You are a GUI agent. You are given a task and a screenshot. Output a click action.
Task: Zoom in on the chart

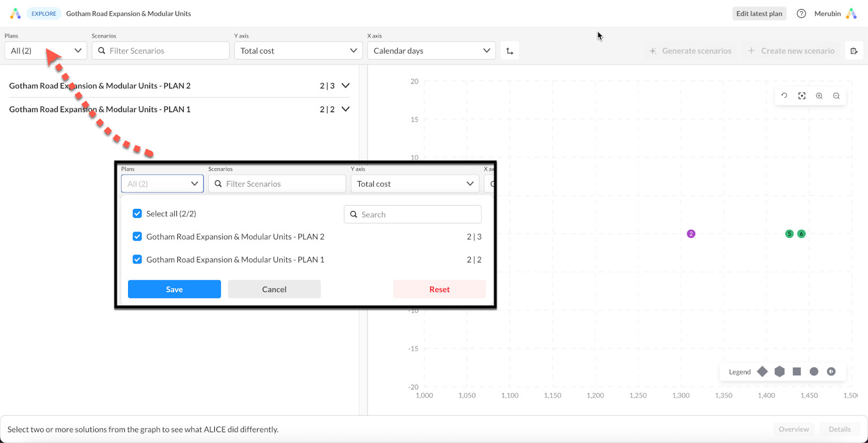click(x=819, y=96)
